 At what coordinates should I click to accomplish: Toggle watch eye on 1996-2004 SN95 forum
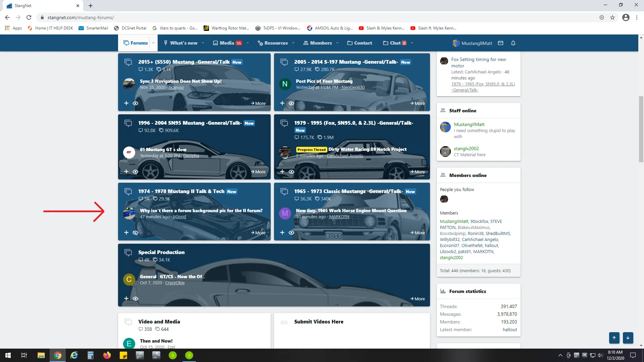pos(136,172)
